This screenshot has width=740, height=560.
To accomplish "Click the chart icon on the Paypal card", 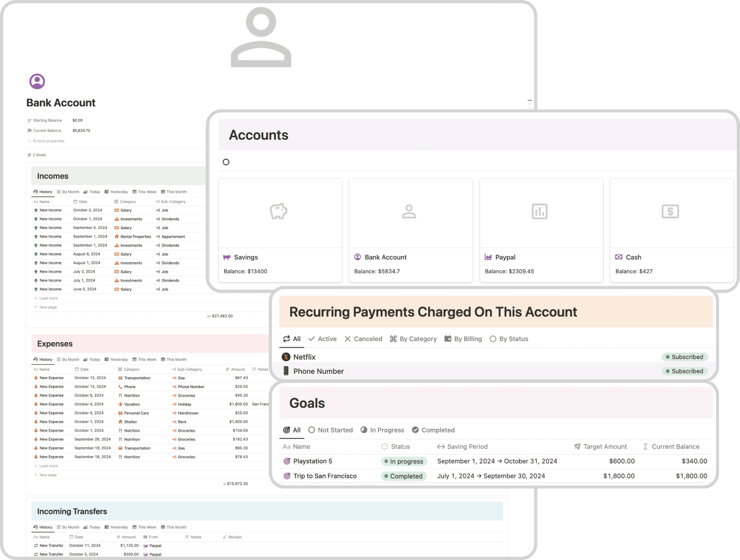I will (540, 211).
